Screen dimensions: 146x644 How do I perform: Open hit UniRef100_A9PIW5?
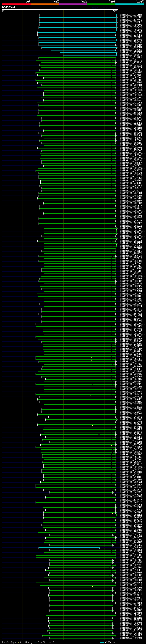[131, 25]
